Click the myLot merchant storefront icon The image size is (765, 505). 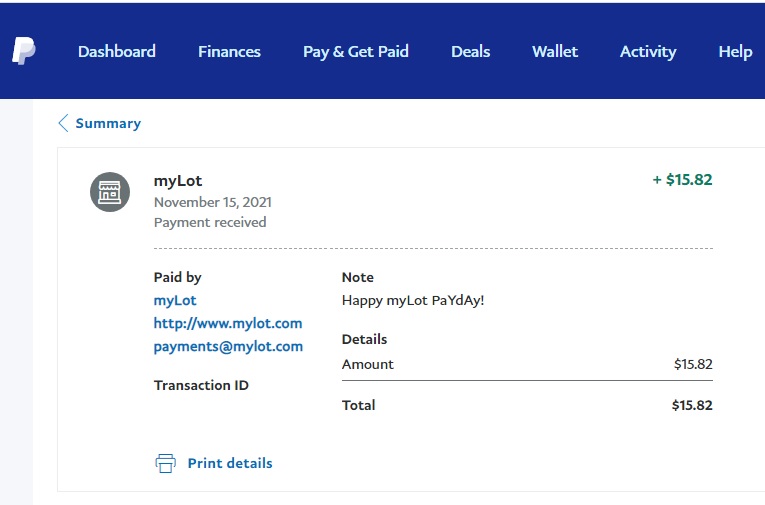(x=110, y=192)
